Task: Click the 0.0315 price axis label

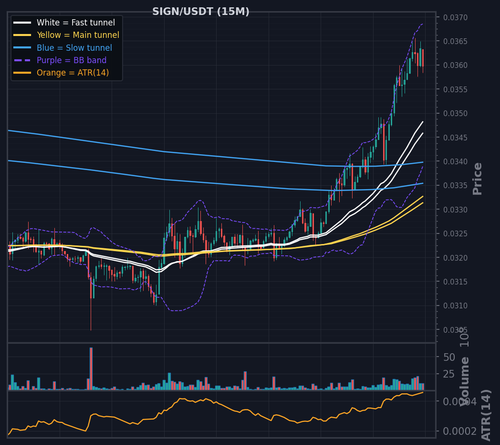Action: tap(455, 282)
